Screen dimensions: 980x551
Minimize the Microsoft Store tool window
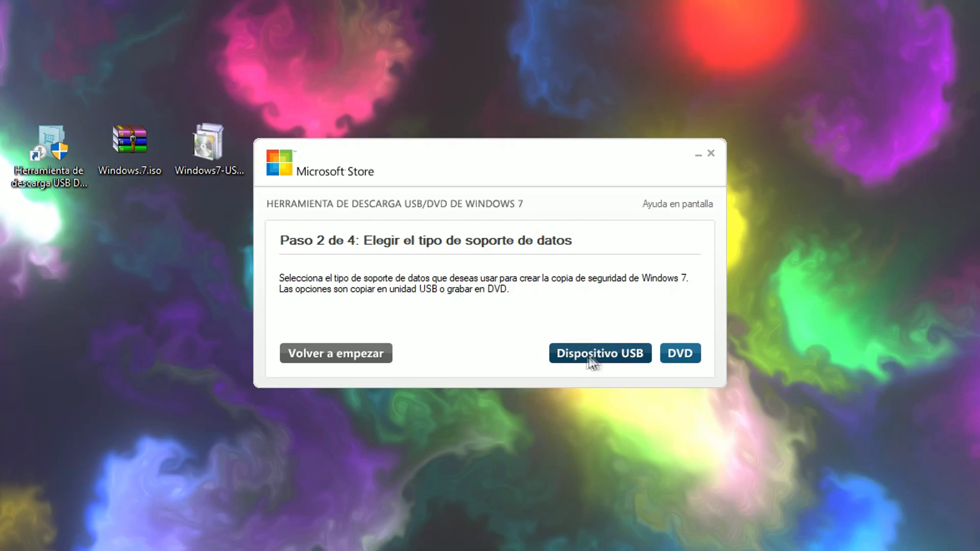click(698, 154)
